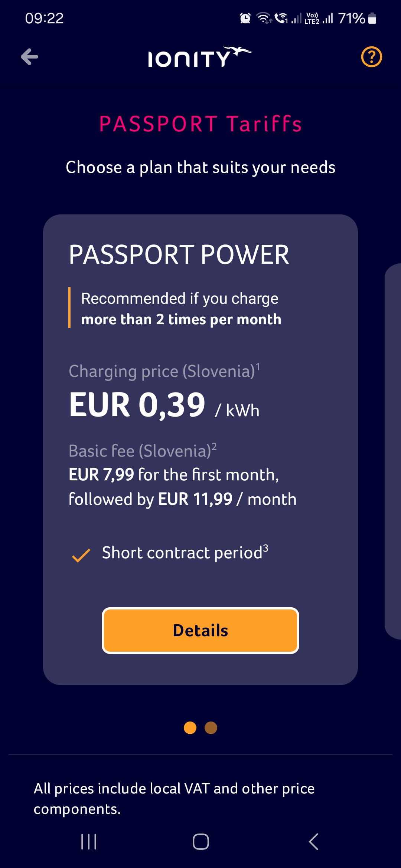Tap Android navigation back chevron

(314, 842)
